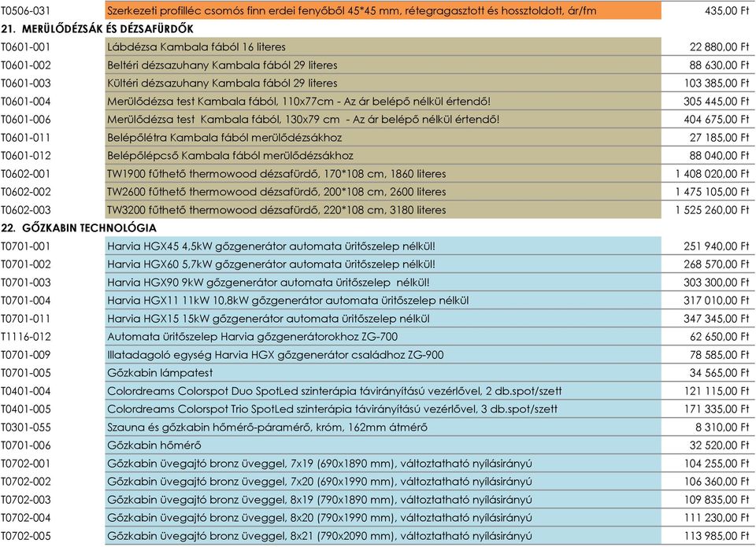Click price 1 408 020,00 Ft
Image resolution: width=756 pixels, height=547 pixels.
713,173
